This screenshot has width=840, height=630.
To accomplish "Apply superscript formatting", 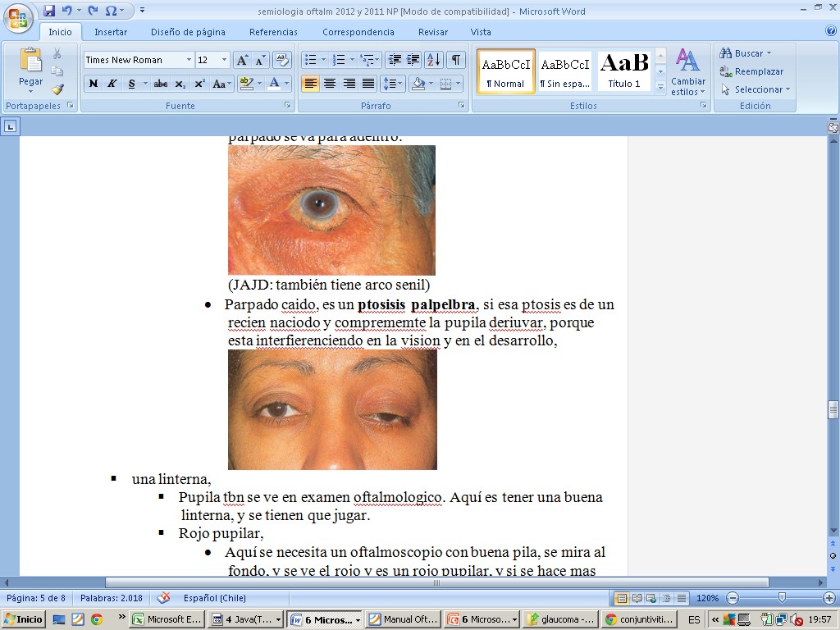I will point(199,84).
